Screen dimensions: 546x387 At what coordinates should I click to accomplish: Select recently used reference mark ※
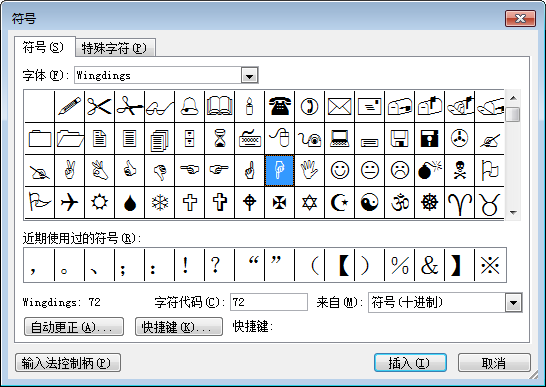click(490, 265)
